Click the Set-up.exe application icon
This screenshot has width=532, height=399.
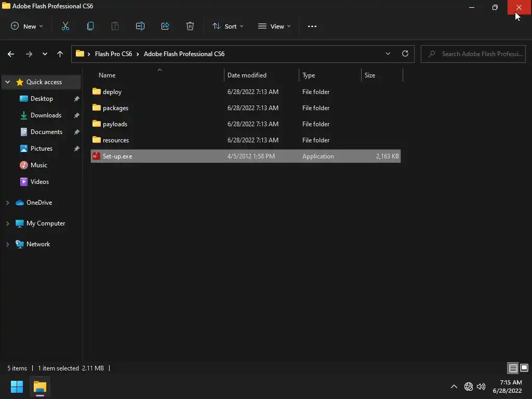pyautogui.click(x=96, y=156)
